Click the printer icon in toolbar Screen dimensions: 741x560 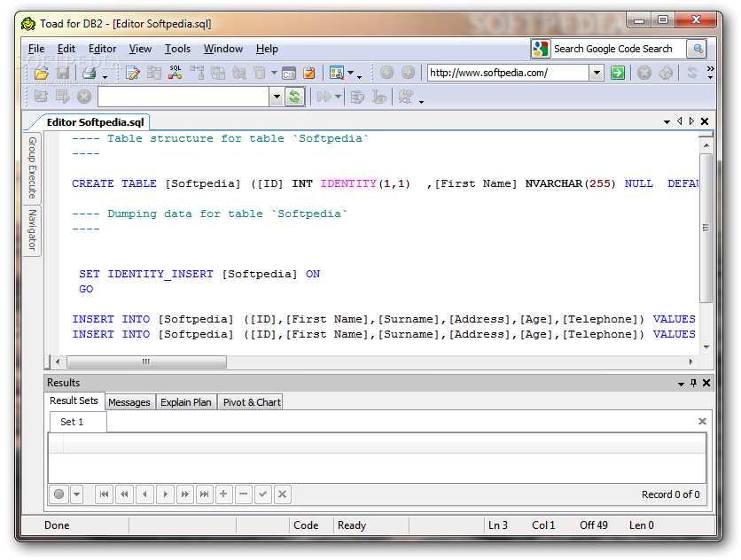click(89, 73)
